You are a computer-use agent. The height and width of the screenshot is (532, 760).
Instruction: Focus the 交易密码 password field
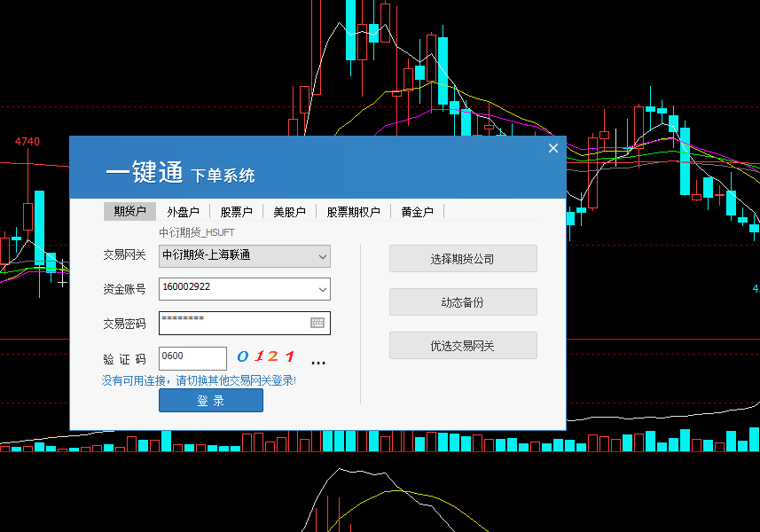point(245,323)
